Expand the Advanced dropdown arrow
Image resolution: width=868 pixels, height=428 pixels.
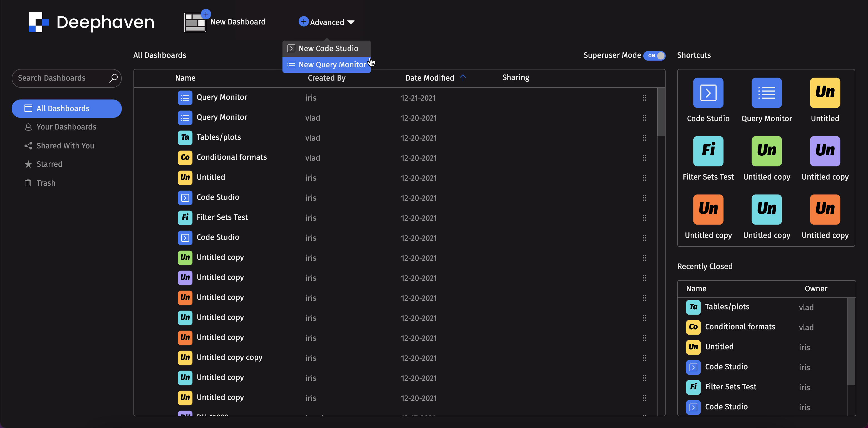(350, 22)
